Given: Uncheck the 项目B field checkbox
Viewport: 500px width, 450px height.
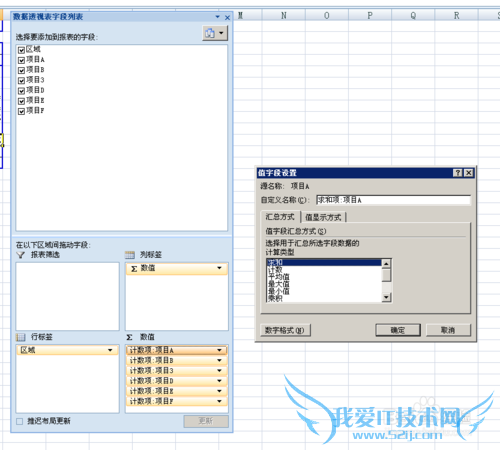Looking at the screenshot, I should click(21, 70).
